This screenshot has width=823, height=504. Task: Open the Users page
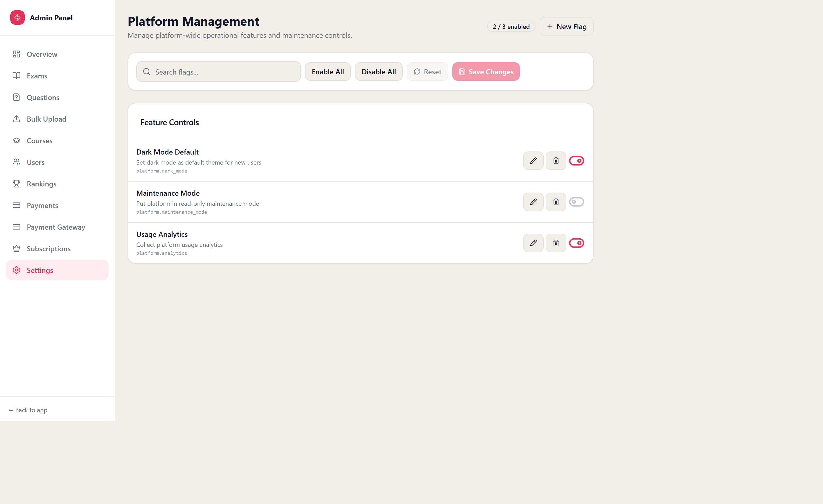pos(57,162)
